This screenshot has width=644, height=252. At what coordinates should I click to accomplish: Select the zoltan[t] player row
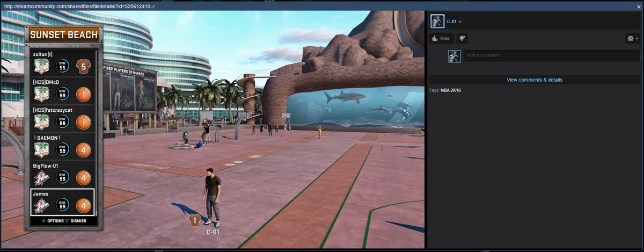tap(63, 63)
